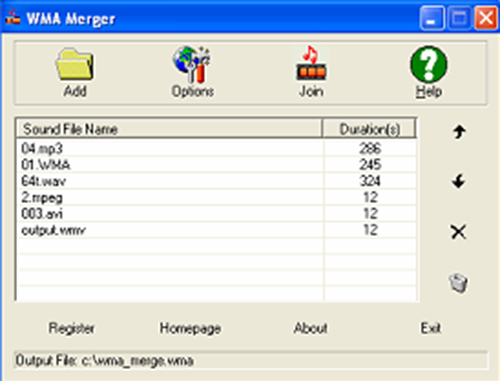
Task: Click the WMA Merger title bar icon
Action: (13, 17)
